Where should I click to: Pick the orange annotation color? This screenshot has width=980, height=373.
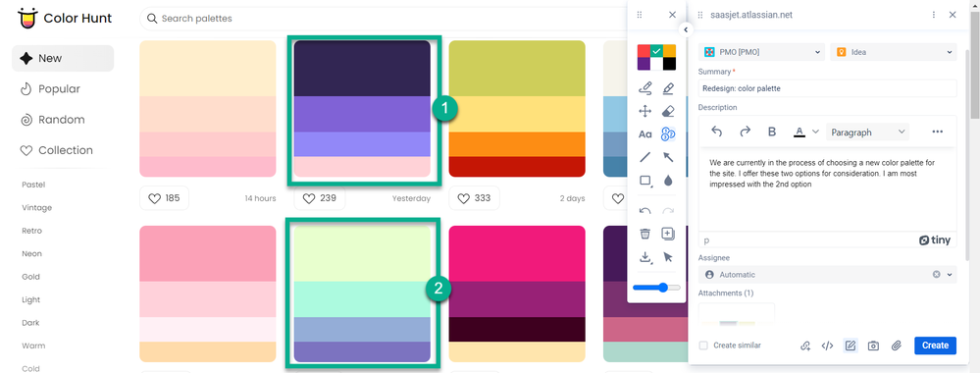click(669, 51)
